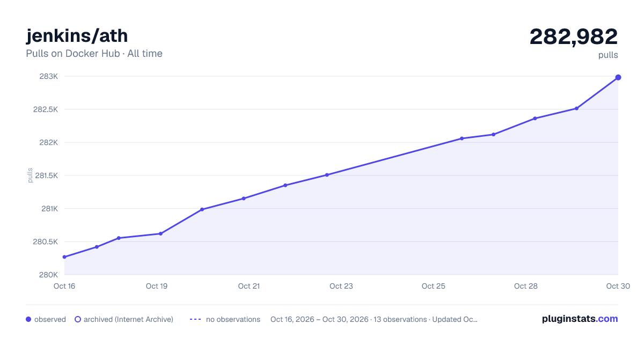The width and height of the screenshot is (644, 338).
Task: Click the 'observed' legend label
Action: coord(50,319)
